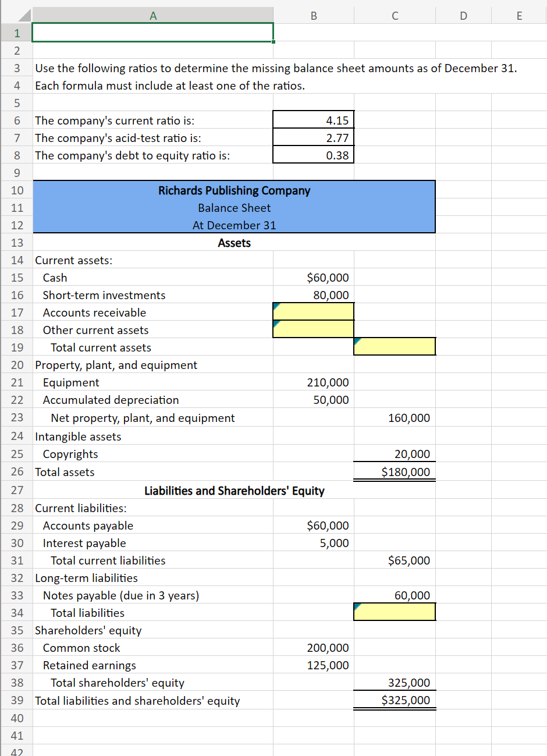Select row 39 header
This screenshot has height=756, width=547.
pyautogui.click(x=17, y=700)
